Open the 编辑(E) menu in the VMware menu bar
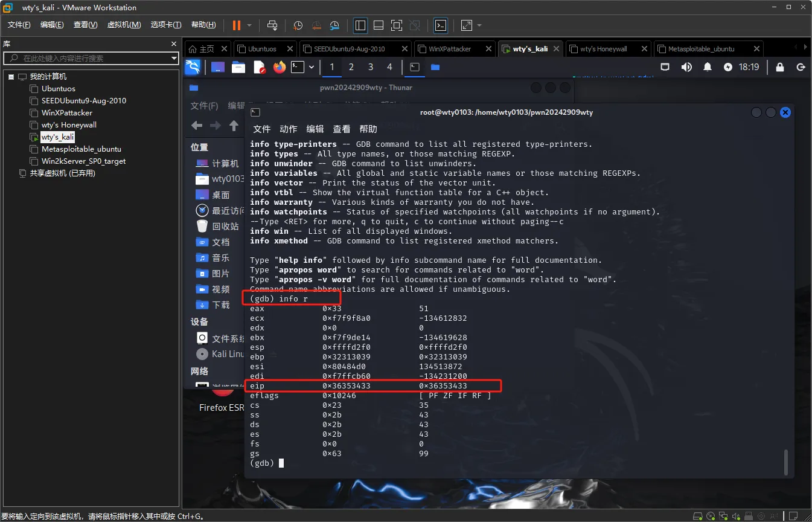 [52, 25]
